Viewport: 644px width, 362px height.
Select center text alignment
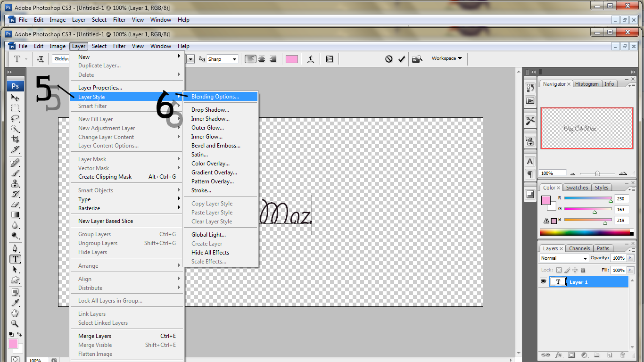pyautogui.click(x=261, y=59)
